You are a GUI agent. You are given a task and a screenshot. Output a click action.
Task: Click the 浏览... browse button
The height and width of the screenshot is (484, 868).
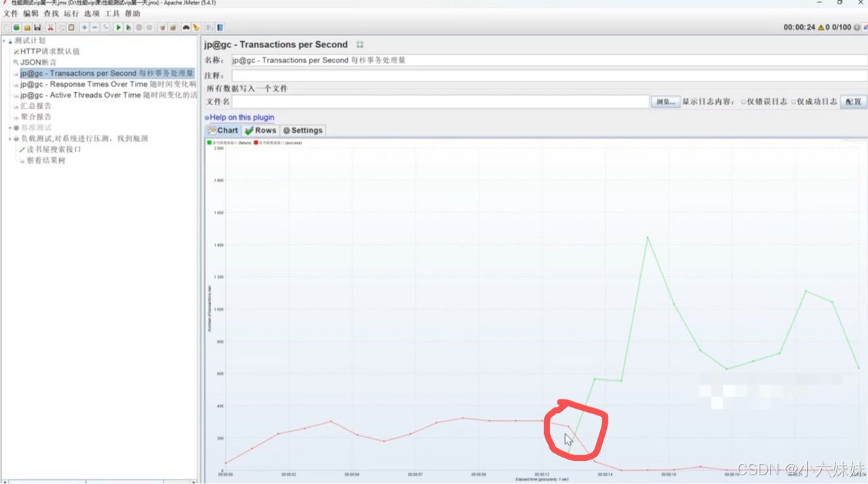click(x=666, y=102)
